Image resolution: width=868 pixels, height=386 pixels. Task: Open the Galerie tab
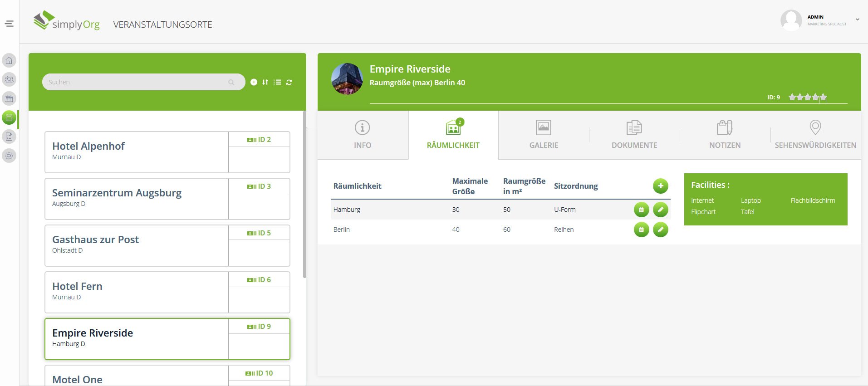coord(544,135)
